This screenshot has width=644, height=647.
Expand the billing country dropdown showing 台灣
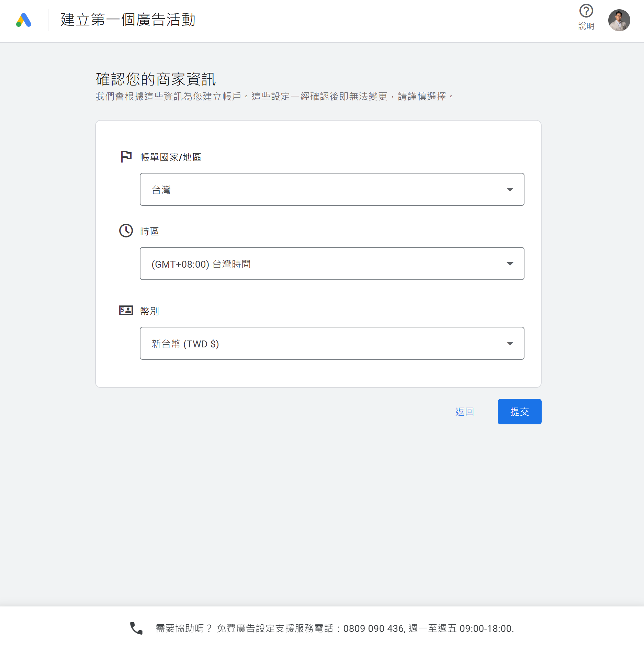point(323,189)
